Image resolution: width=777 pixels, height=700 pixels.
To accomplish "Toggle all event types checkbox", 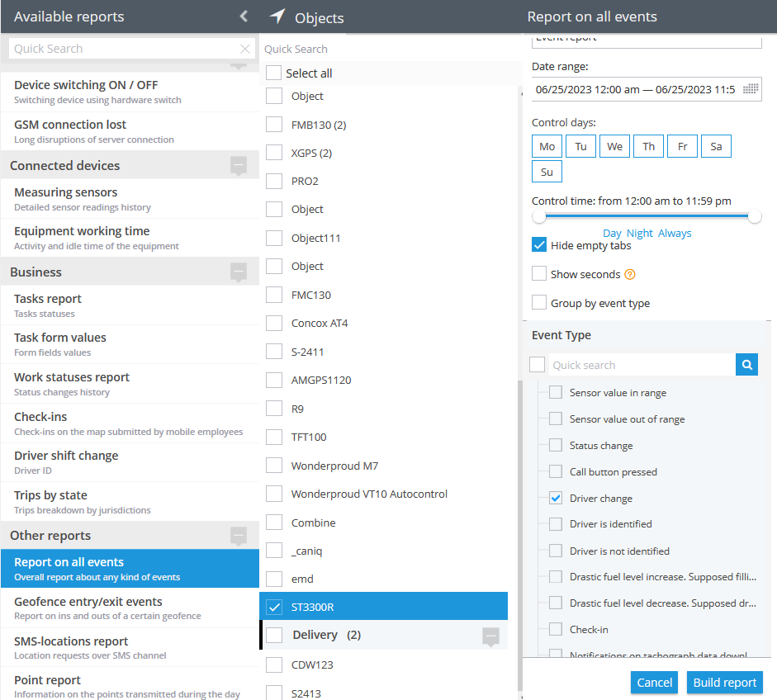I will click(538, 365).
